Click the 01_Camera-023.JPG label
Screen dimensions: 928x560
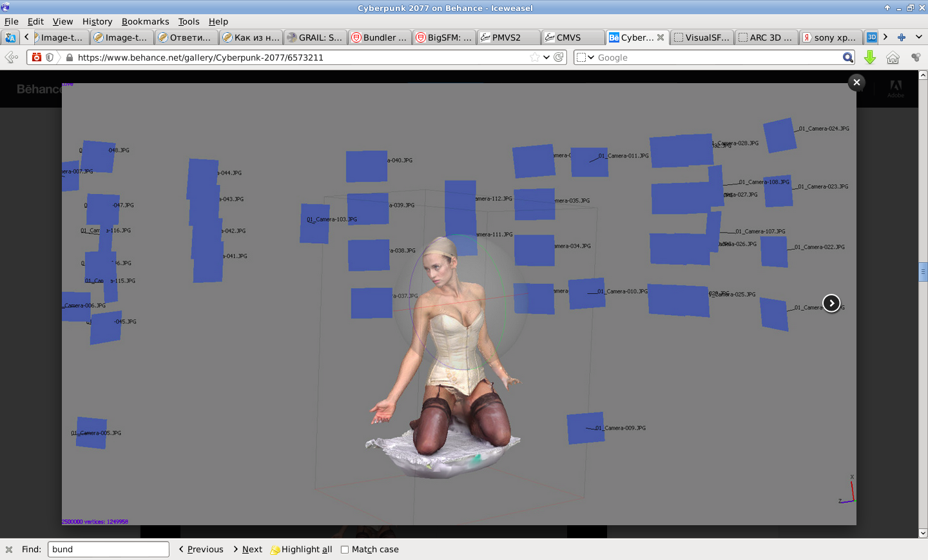[x=823, y=187]
